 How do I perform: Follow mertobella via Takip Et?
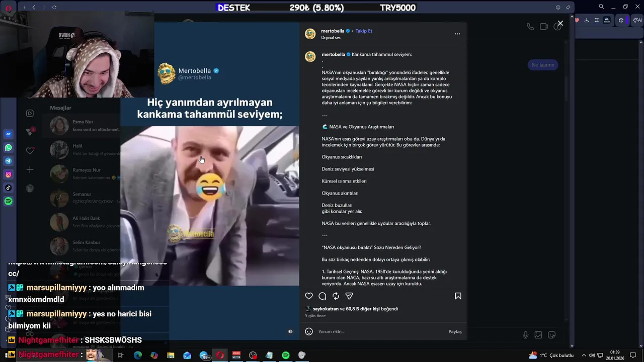coord(364,31)
